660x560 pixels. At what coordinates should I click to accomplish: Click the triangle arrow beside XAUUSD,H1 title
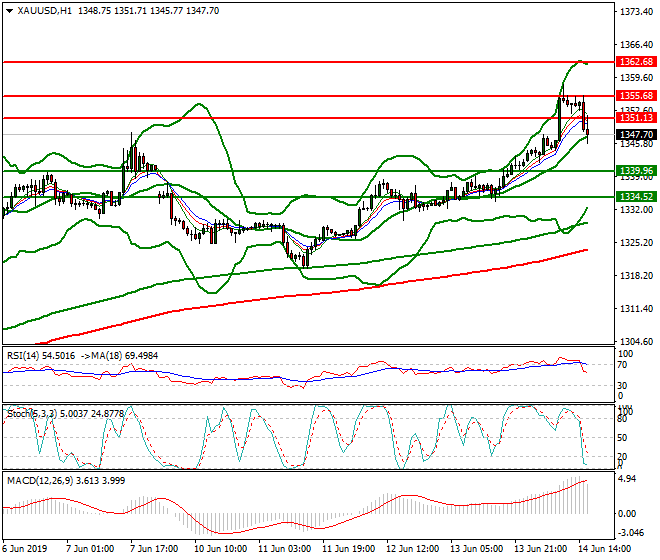click(9, 11)
